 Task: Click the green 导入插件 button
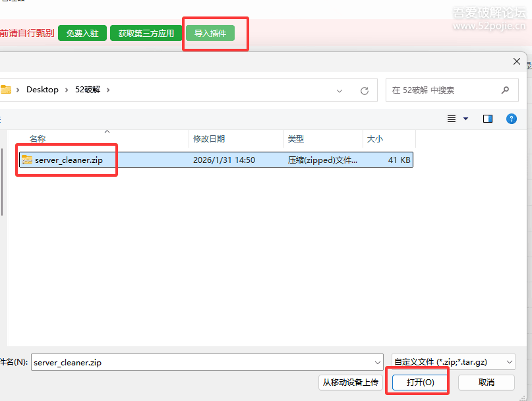click(210, 33)
